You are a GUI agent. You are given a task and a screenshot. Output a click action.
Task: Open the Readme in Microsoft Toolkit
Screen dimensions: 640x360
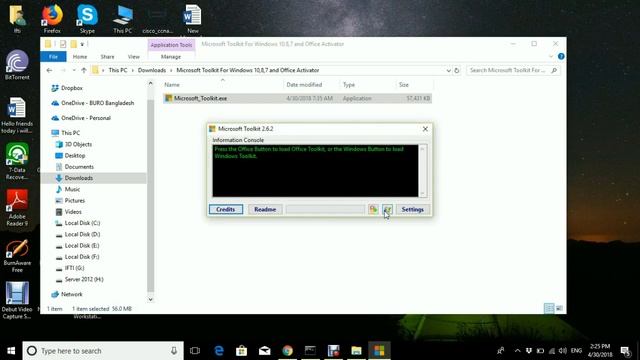(265, 209)
